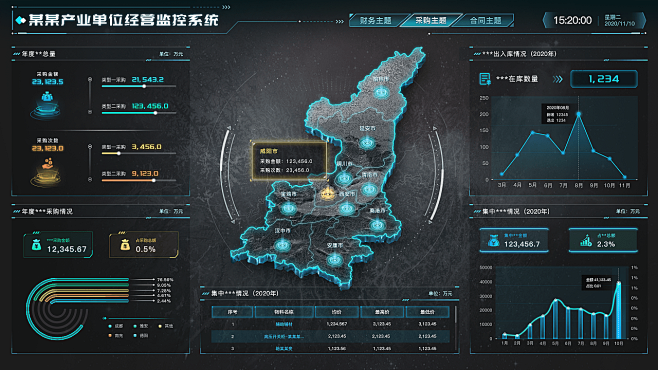This screenshot has height=370, width=658.
Task: Toggle the 绵阳 legend item
Action: coord(141,336)
